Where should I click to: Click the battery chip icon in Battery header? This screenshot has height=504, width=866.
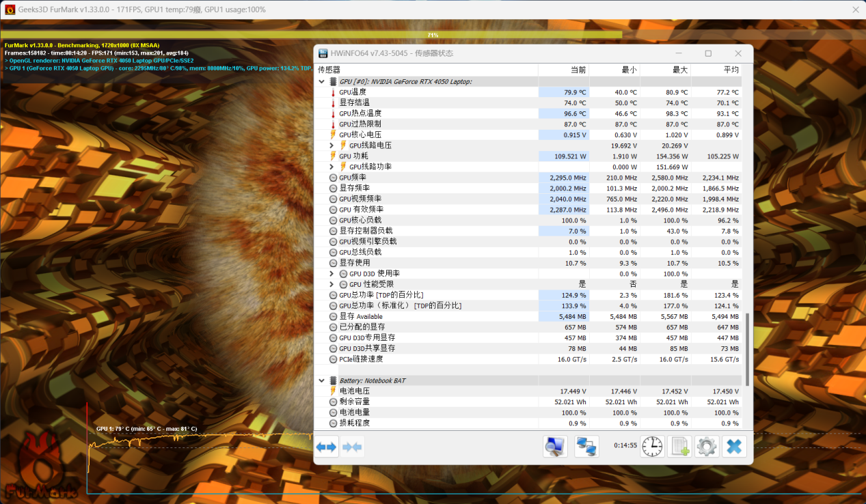click(334, 380)
